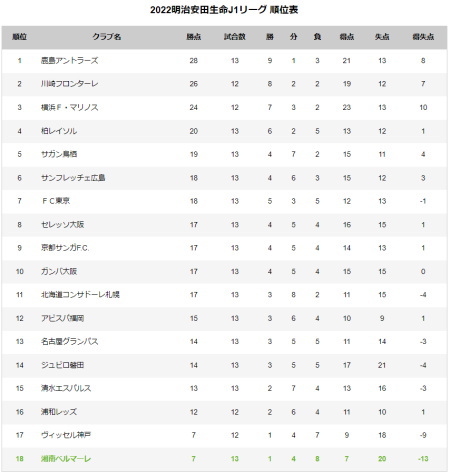Click セレッソ大阪 club name
This screenshot has height=475, width=450.
[63, 225]
